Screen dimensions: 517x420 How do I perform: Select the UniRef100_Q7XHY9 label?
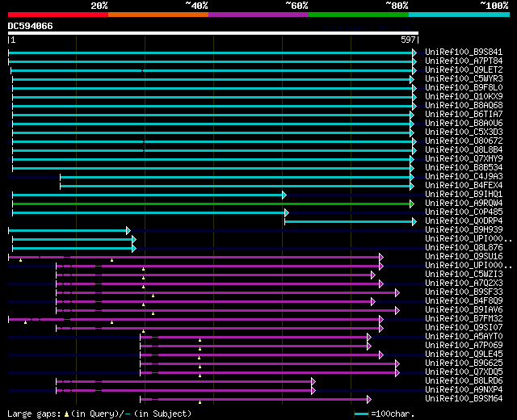point(464,159)
